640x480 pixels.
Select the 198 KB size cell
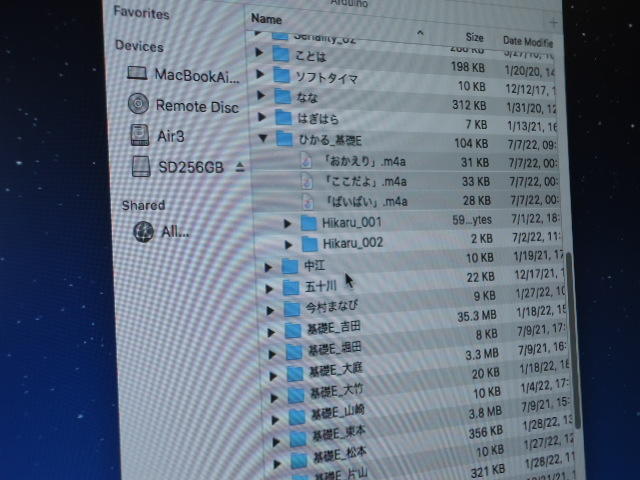pos(468,67)
